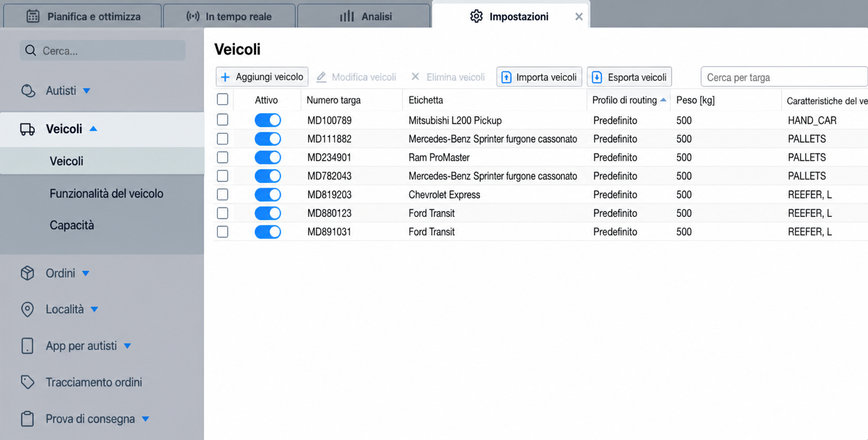868x440 pixels.
Task: Click the Veicoli truck icon in sidebar
Action: pyautogui.click(x=27, y=129)
